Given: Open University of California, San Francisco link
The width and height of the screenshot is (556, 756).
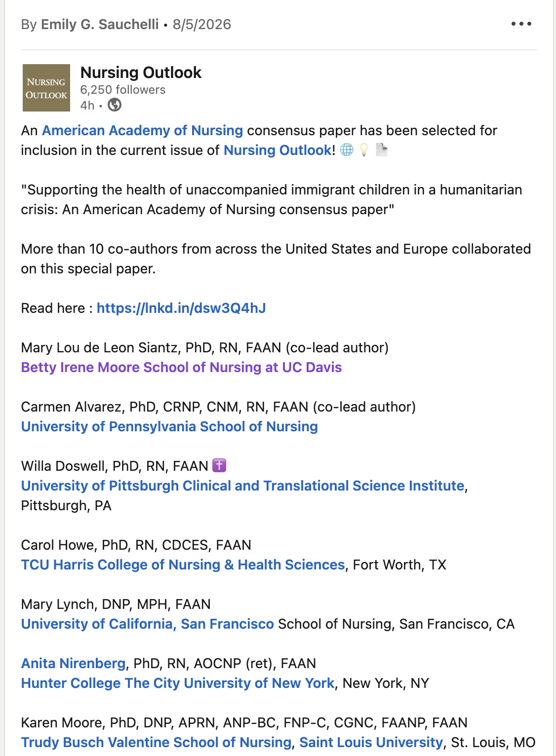Looking at the screenshot, I should [148, 624].
